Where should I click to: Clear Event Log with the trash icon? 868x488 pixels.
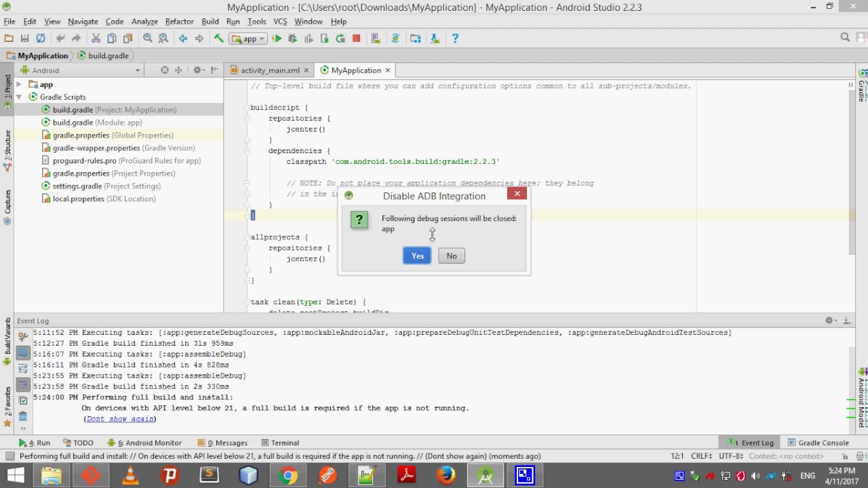pos(22,416)
